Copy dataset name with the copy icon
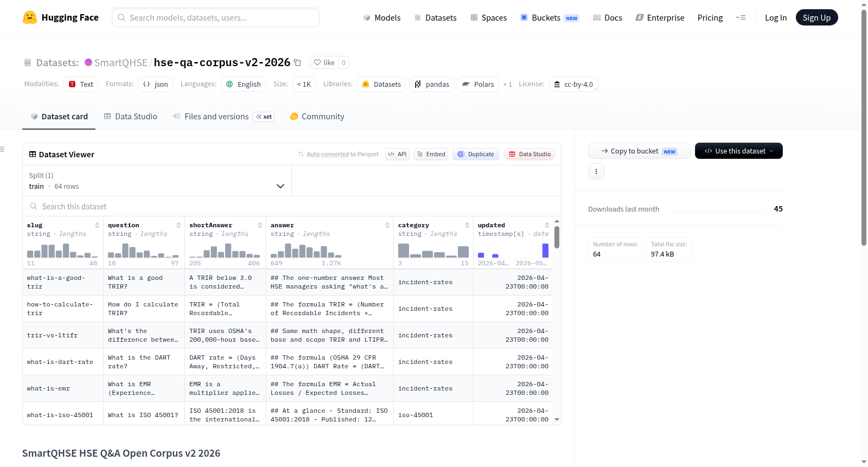The height and width of the screenshot is (467, 868). click(x=297, y=62)
